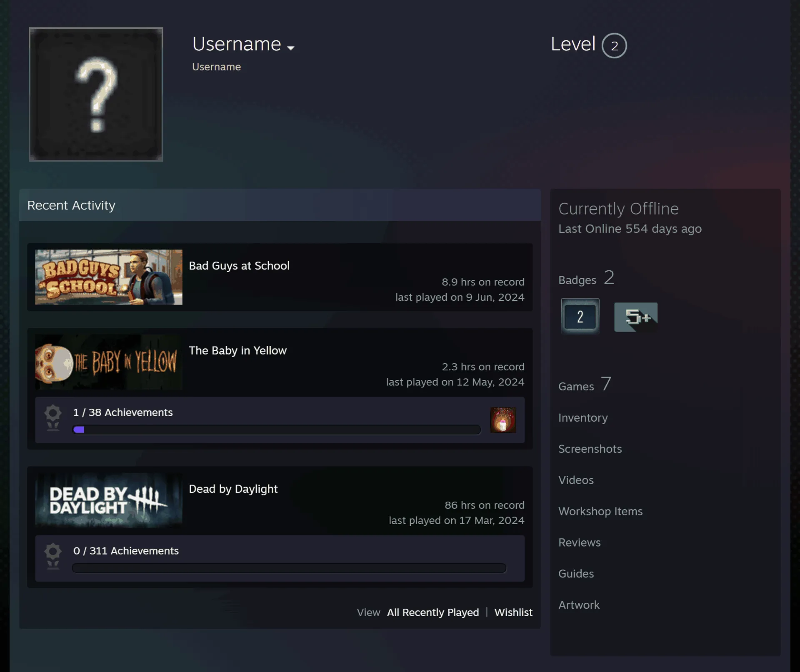Click 'Last Online 554 days ago' text
The image size is (800, 672).
click(x=630, y=229)
